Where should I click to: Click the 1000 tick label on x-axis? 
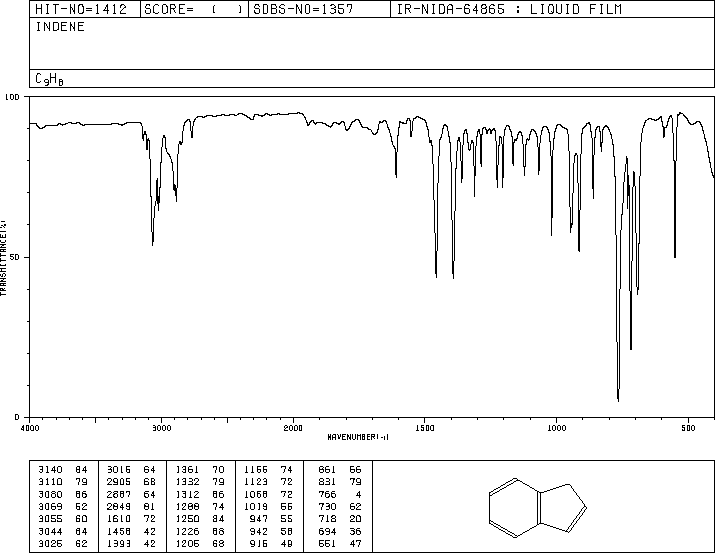[x=556, y=428]
